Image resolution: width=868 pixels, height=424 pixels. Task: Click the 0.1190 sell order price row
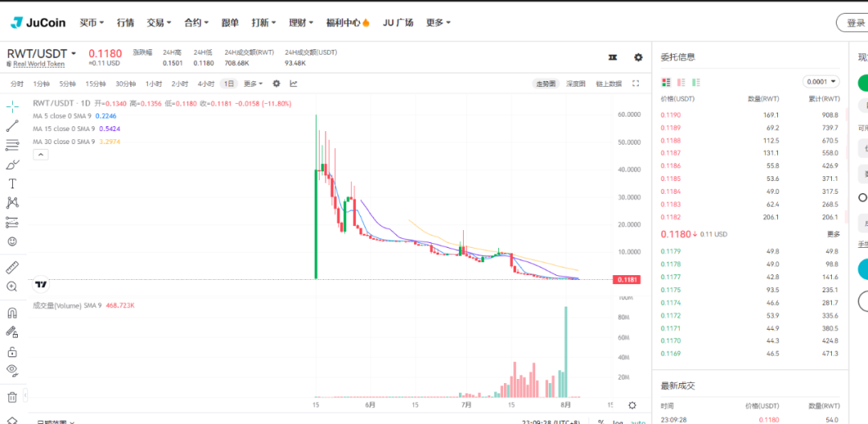(x=670, y=115)
